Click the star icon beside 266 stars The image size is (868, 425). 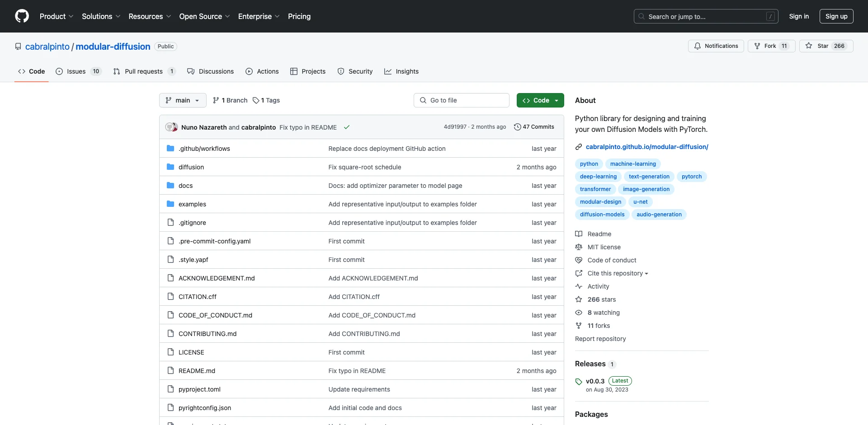[x=579, y=299]
